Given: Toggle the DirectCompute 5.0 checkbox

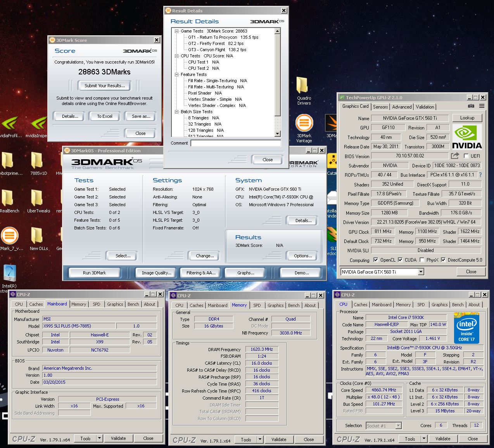Looking at the screenshot, I should [x=443, y=260].
